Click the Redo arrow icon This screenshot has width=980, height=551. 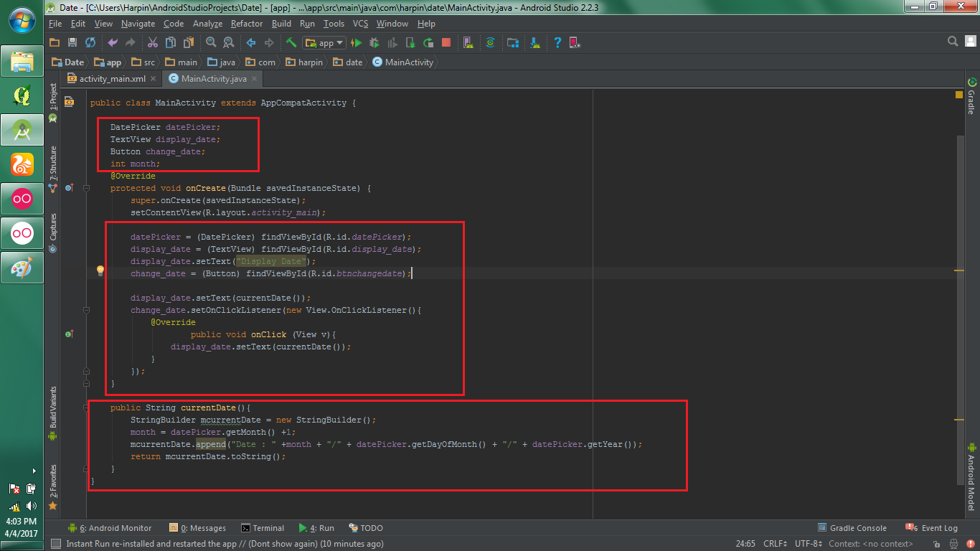pos(131,43)
